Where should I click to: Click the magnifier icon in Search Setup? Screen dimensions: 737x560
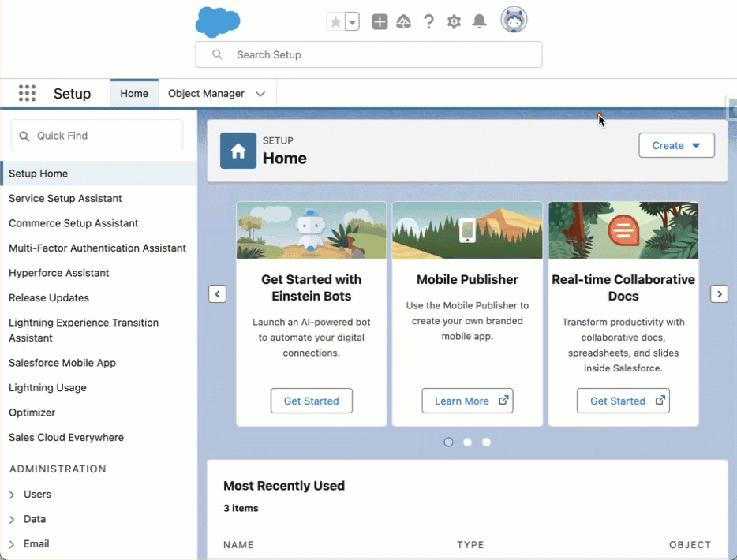[x=217, y=54]
